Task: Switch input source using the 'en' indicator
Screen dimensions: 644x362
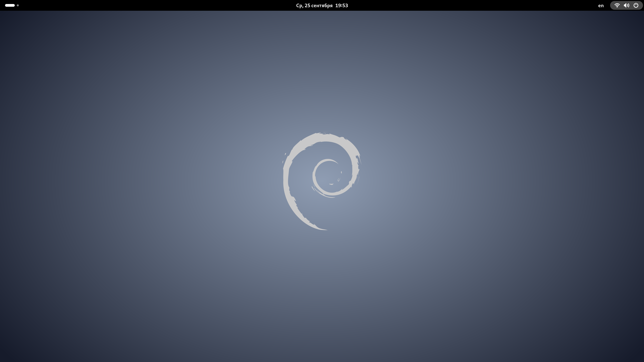Action: 601,6
